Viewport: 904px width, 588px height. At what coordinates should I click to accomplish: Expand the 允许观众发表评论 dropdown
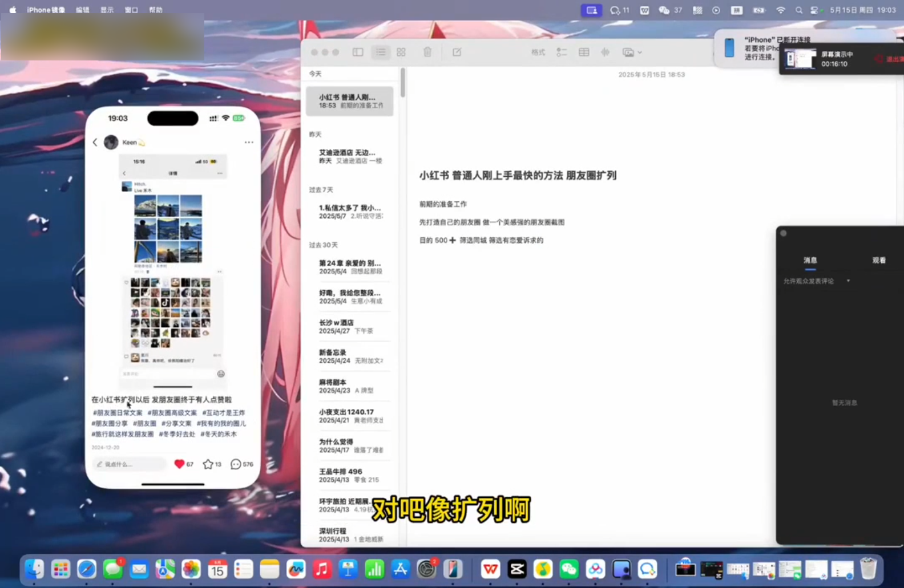817,281
